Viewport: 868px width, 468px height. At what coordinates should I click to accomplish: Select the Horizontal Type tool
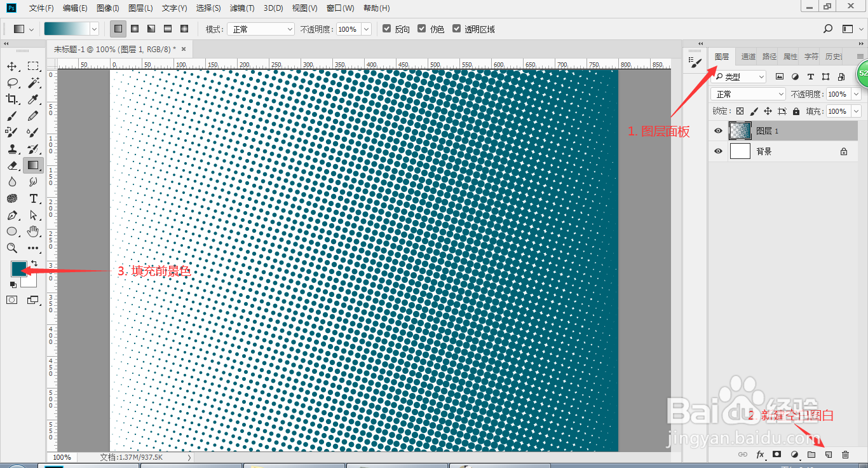tap(33, 198)
